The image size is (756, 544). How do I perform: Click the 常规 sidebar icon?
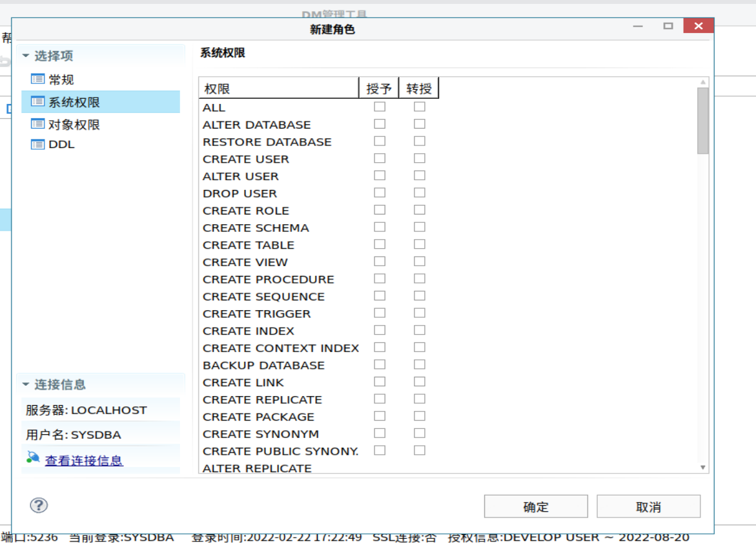pos(38,79)
